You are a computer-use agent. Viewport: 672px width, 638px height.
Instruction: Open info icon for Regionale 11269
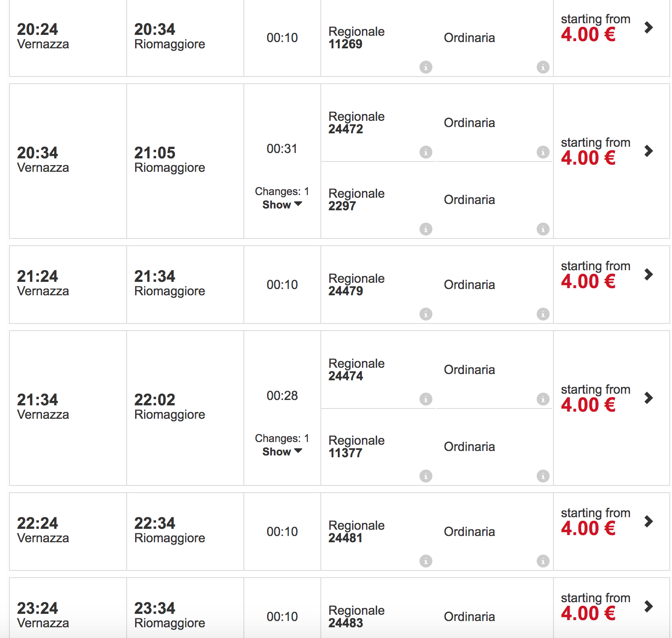(426, 67)
